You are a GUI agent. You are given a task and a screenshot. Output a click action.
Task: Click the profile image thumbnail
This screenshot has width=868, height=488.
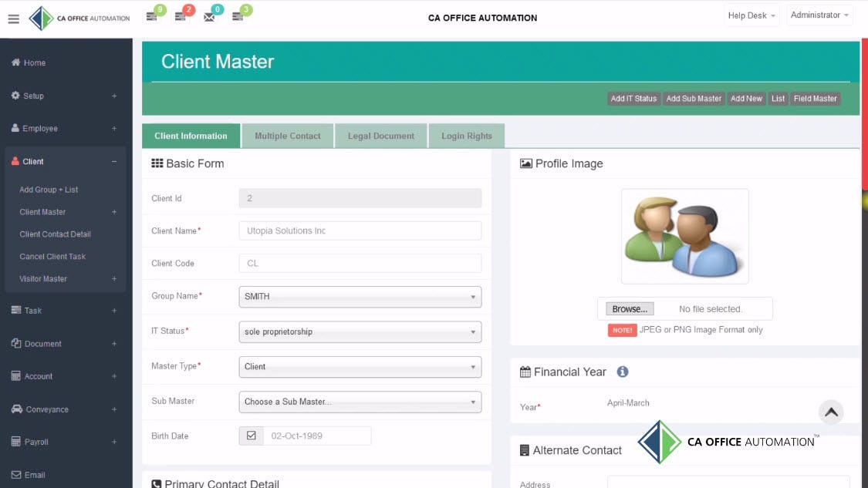tap(684, 235)
